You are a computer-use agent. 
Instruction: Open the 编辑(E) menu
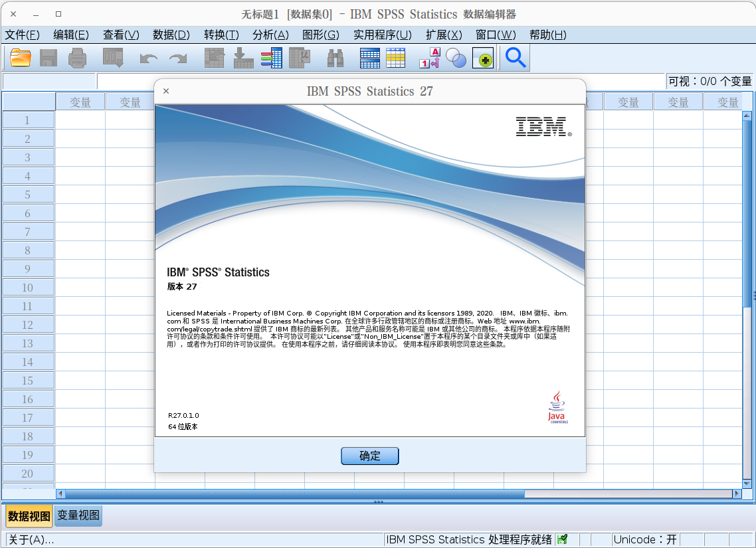click(71, 35)
